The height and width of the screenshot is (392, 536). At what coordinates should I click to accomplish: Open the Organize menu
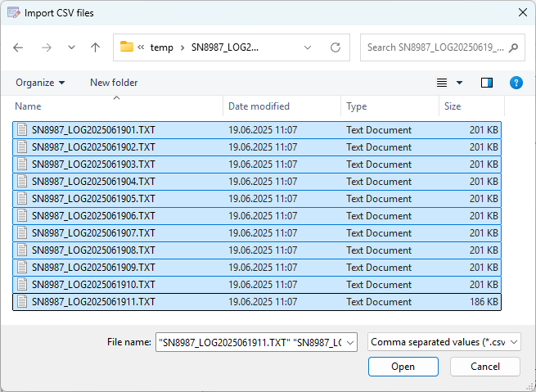40,83
